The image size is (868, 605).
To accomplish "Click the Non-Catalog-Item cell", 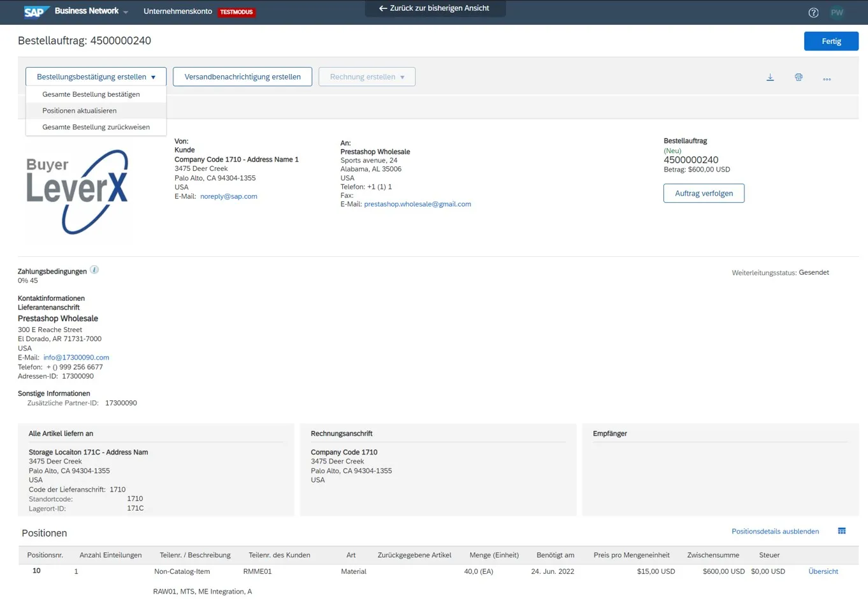I will point(182,572).
